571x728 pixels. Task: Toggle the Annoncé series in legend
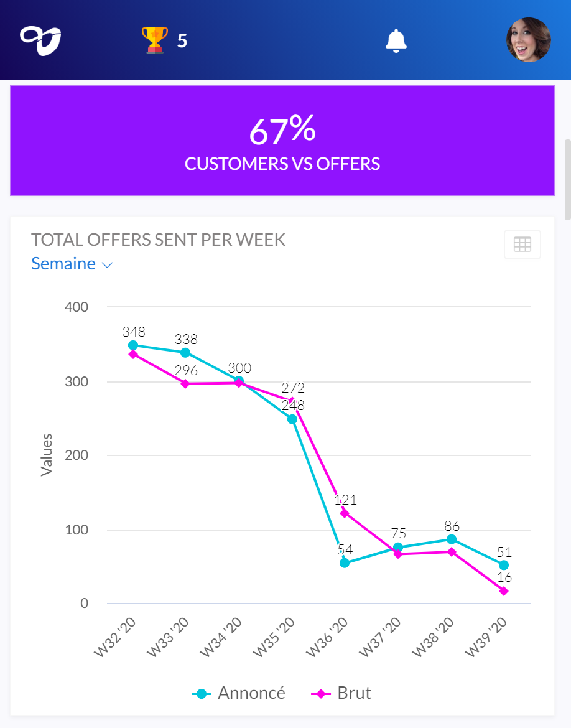(251, 693)
